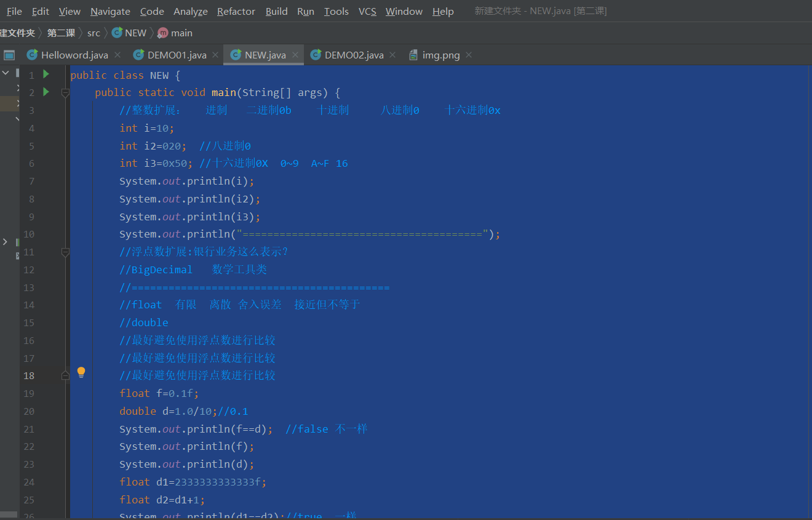
Task: Click 'float d1=2333333333333f;' line
Action: point(193,482)
